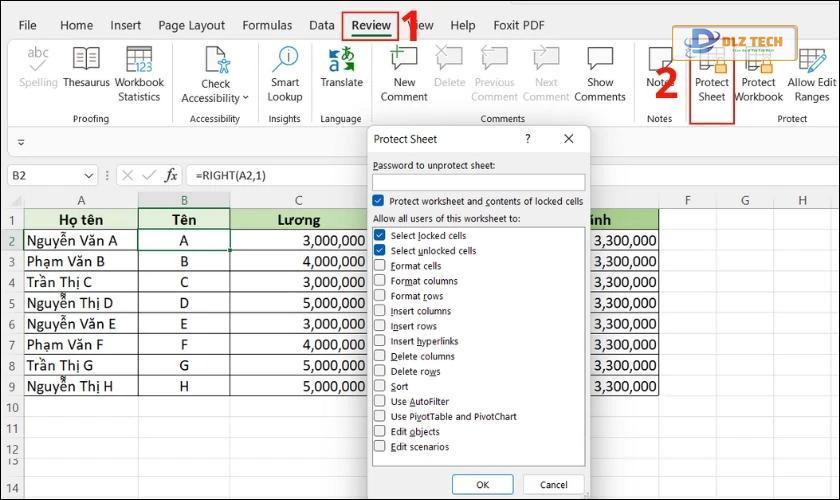This screenshot has height=500, width=840.
Task: Check the Delete rows option
Action: tap(380, 370)
